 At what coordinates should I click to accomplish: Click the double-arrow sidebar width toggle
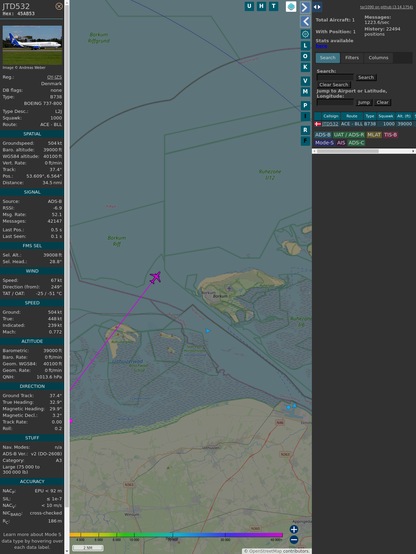(x=317, y=7)
